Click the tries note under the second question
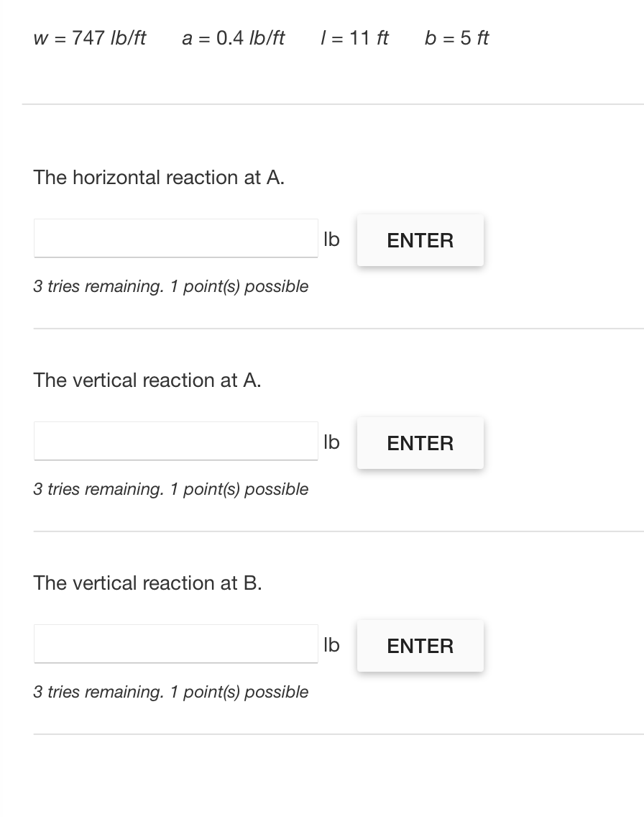This screenshot has height=817, width=644. (171, 489)
